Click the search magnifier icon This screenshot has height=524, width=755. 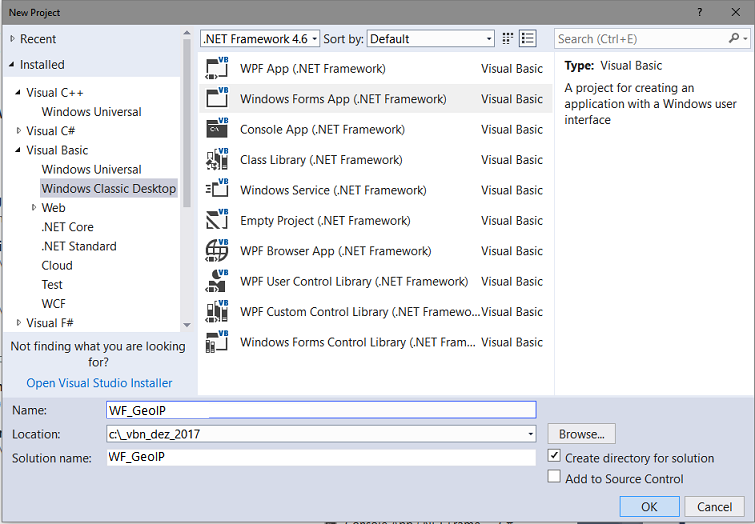(733, 38)
